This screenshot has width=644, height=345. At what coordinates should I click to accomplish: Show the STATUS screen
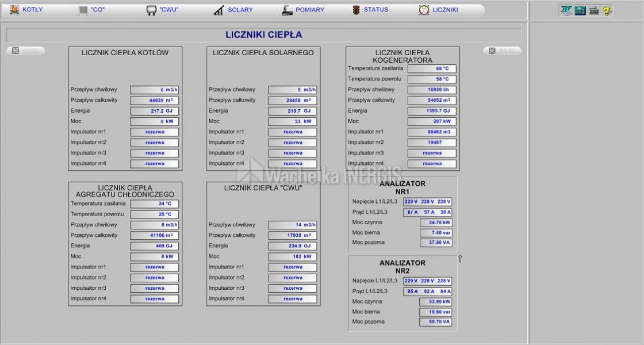370,10
